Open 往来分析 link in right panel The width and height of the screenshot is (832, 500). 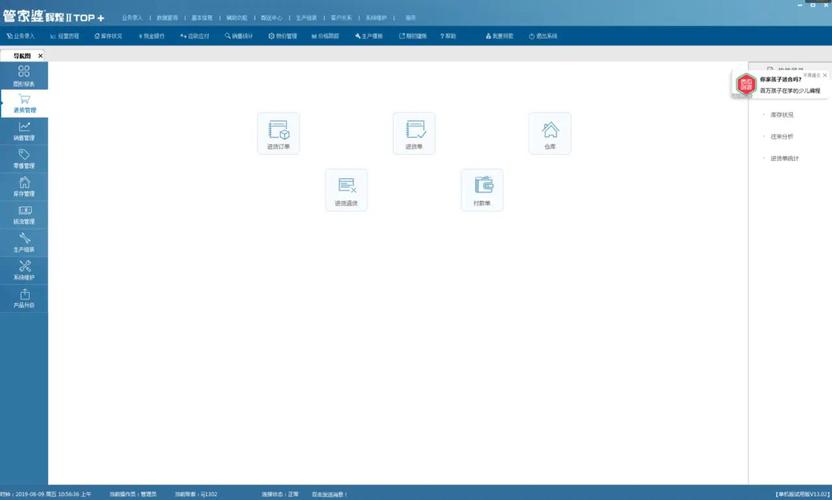tap(782, 136)
